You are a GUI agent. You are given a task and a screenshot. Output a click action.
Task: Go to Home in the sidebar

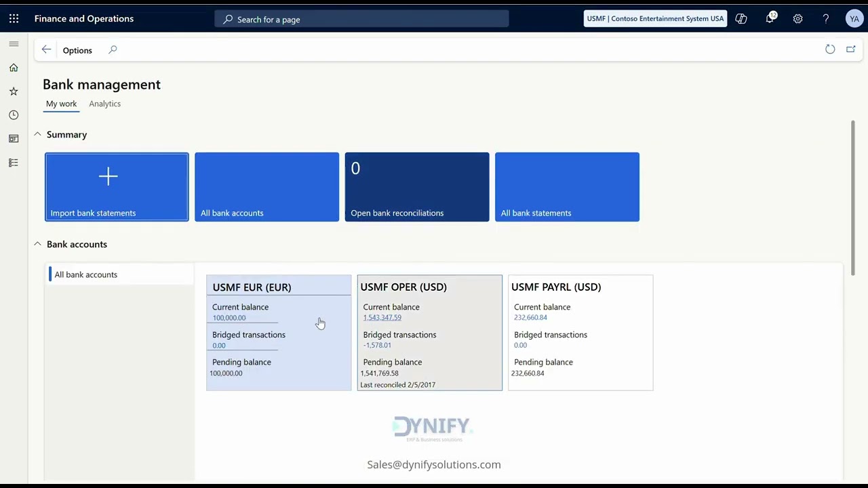(14, 68)
